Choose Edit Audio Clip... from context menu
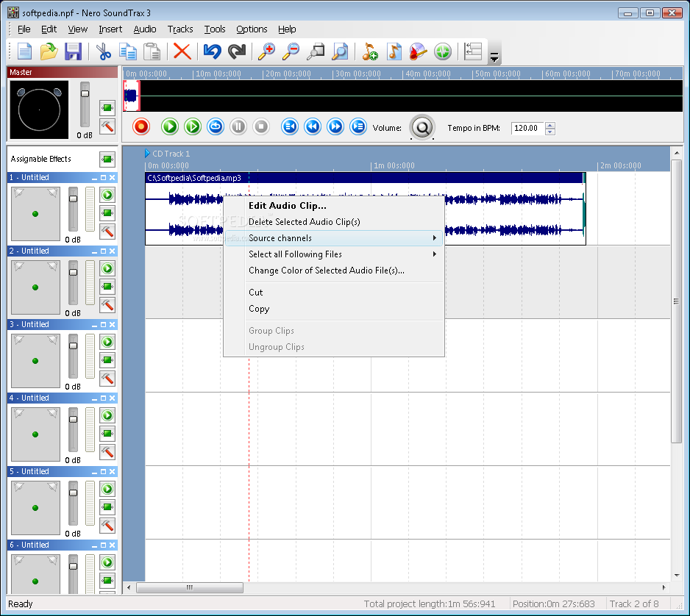Screen dimensions: 690x616 click(x=334, y=205)
